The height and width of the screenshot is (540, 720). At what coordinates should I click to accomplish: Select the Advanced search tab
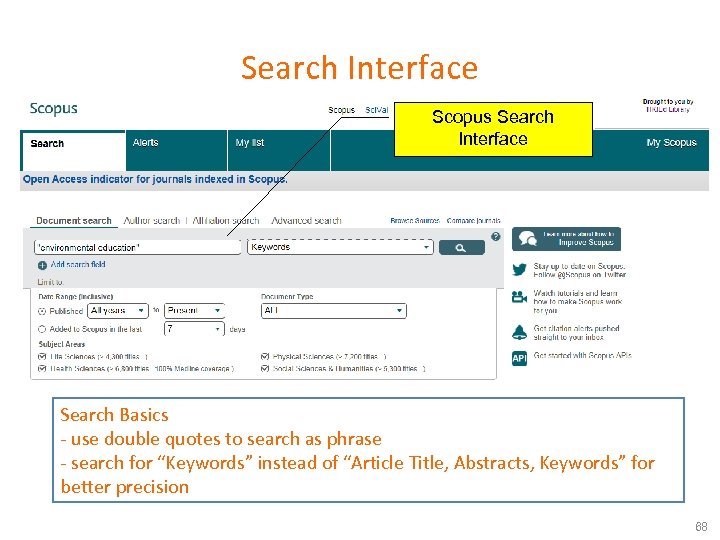pos(307,221)
